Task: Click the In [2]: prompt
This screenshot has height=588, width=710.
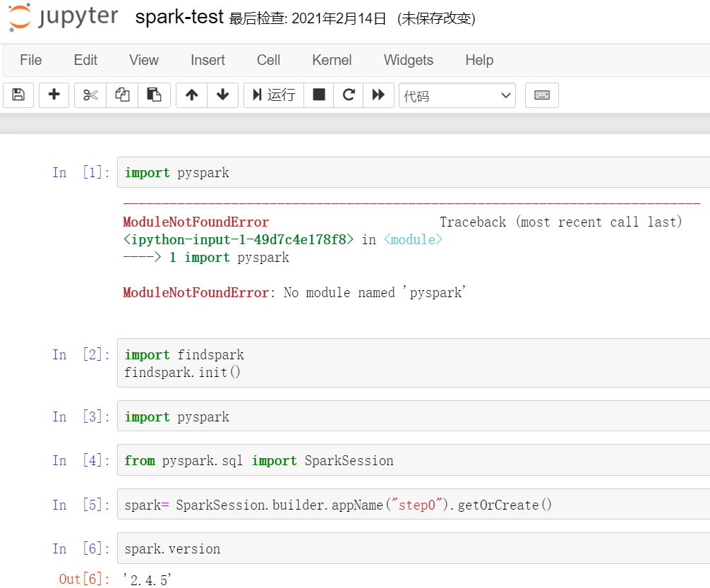Action: 81,354
